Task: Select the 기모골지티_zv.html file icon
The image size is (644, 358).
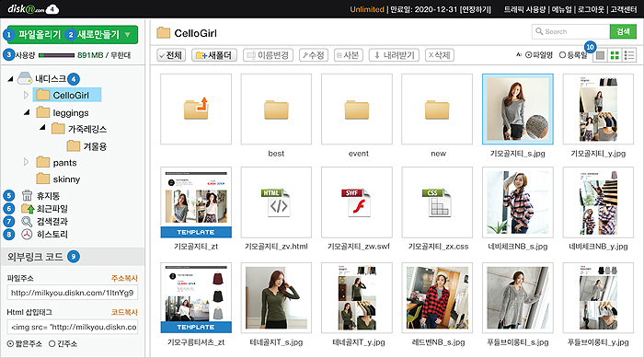Action: tap(276, 202)
